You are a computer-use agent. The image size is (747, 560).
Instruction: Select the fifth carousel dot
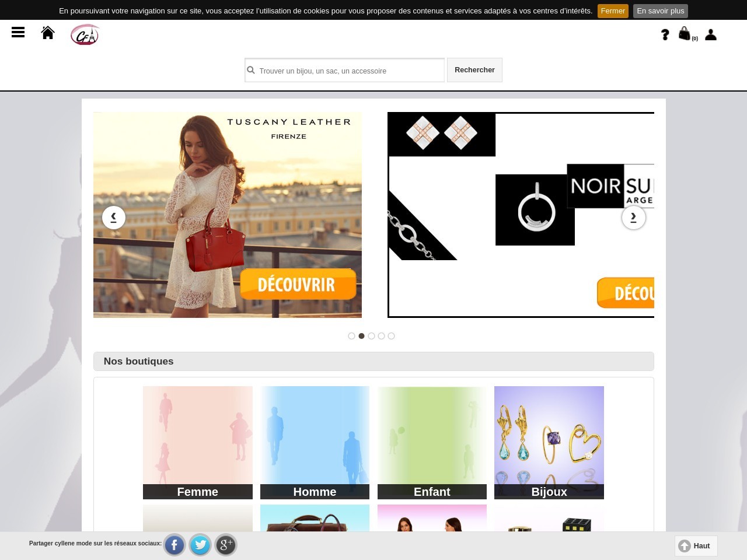tap(391, 336)
